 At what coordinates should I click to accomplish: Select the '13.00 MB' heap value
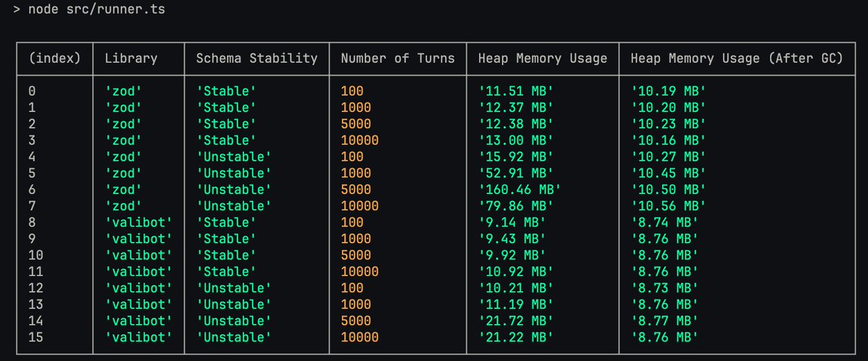(516, 140)
